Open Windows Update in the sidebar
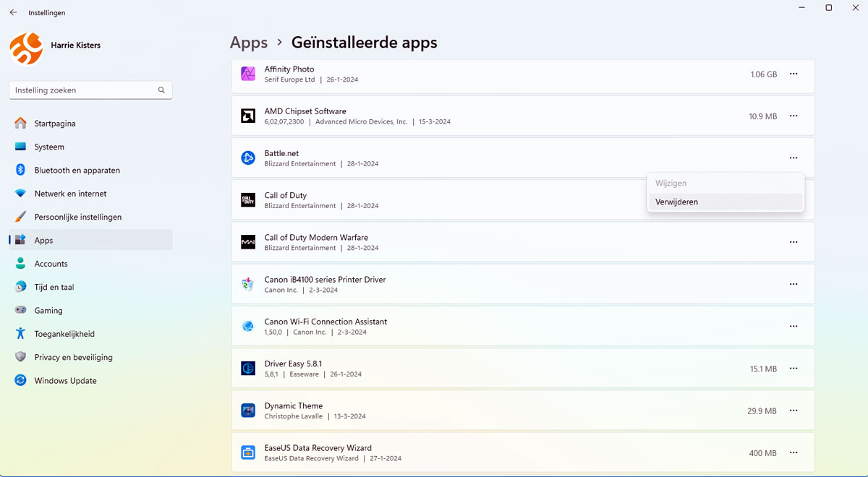This screenshot has height=477, width=868. click(65, 381)
